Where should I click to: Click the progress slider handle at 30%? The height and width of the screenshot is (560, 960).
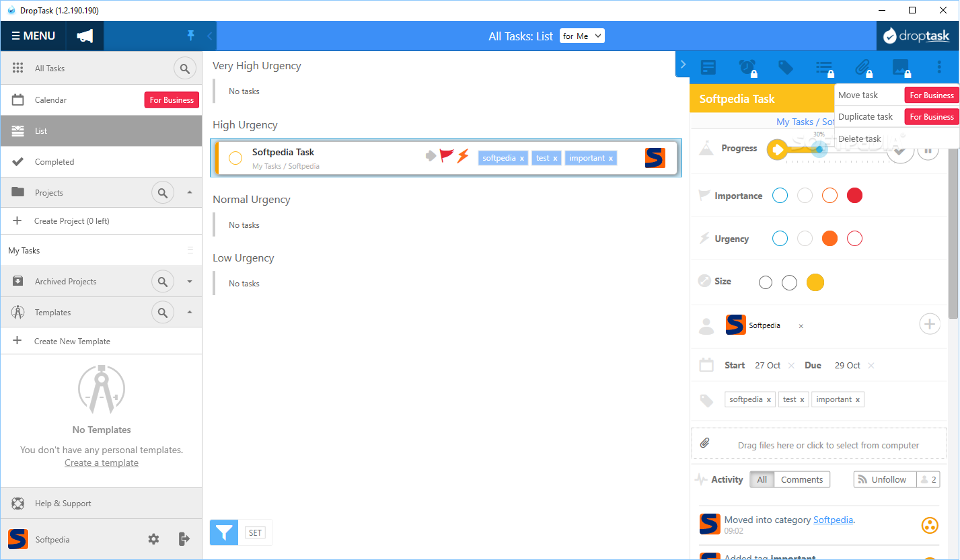(x=819, y=149)
